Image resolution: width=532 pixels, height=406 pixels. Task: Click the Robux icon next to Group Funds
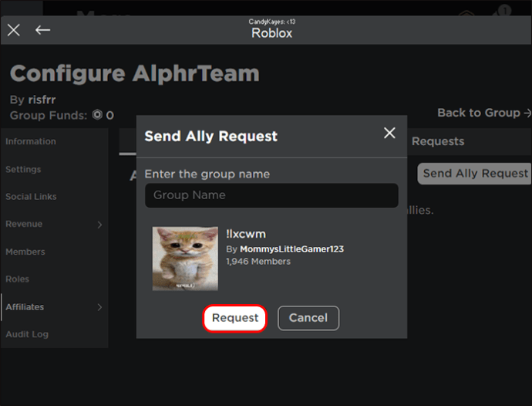coord(97,115)
